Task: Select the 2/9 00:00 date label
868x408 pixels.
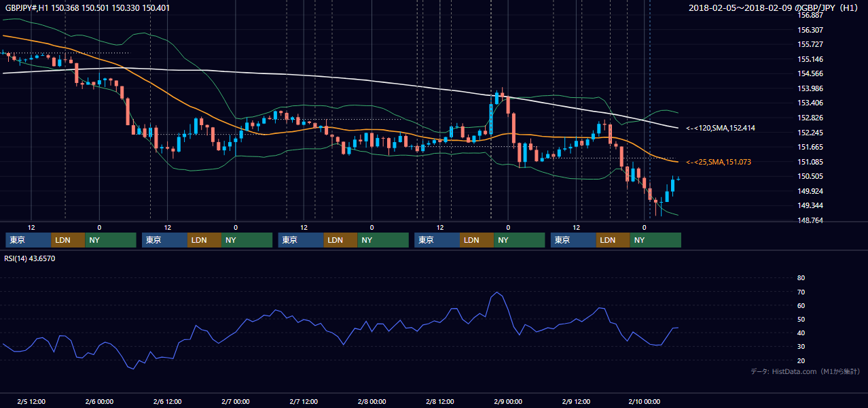Action: [x=508, y=401]
